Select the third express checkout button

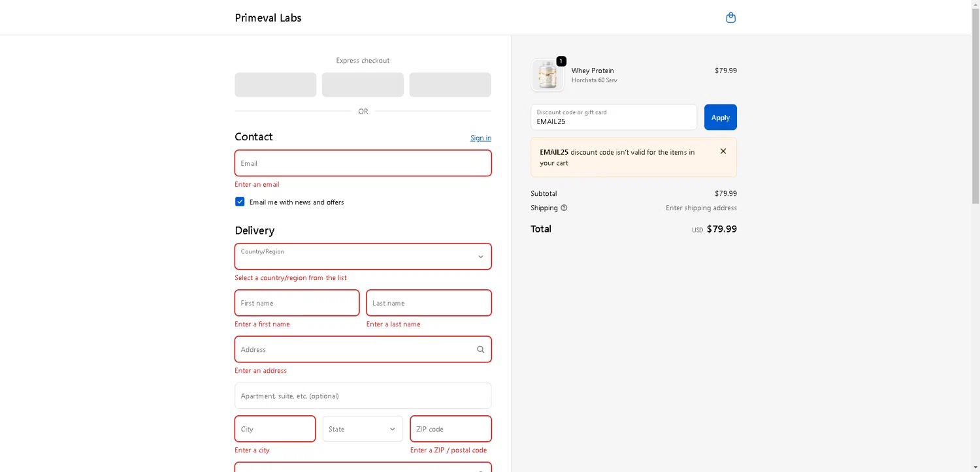coord(450,85)
